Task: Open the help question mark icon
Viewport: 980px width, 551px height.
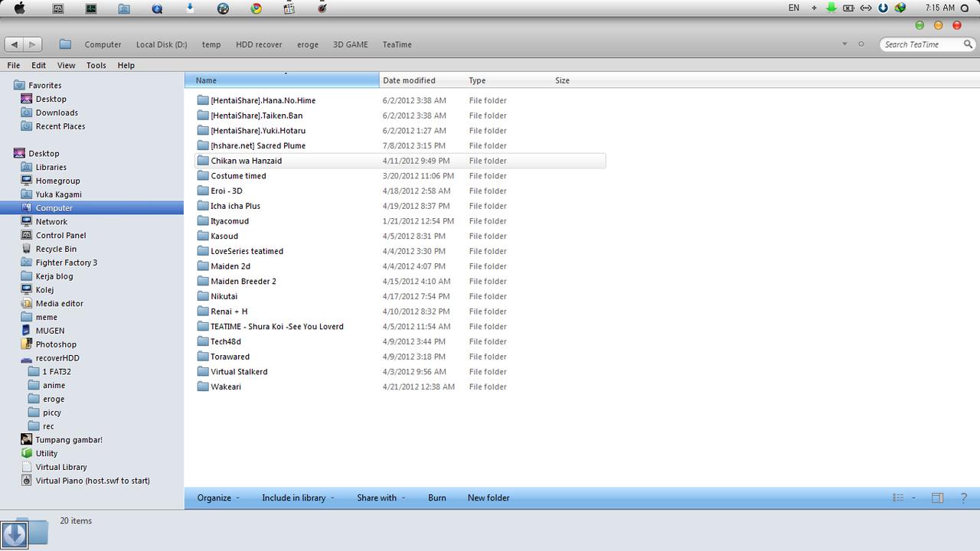Action: (964, 497)
